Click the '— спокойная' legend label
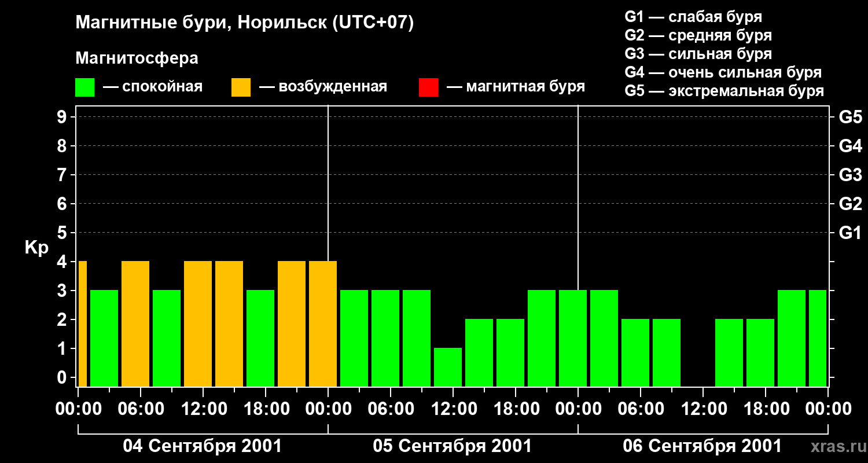868x463 pixels. 153,87
